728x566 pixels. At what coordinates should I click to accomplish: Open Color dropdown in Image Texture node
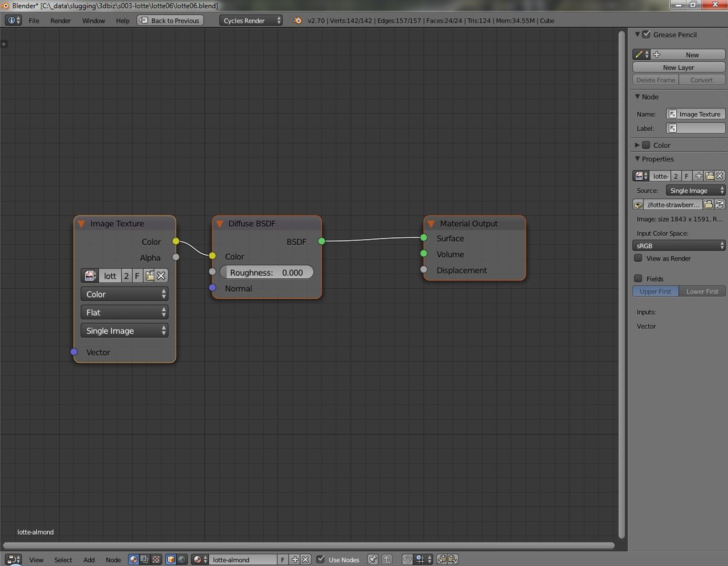[x=124, y=294]
